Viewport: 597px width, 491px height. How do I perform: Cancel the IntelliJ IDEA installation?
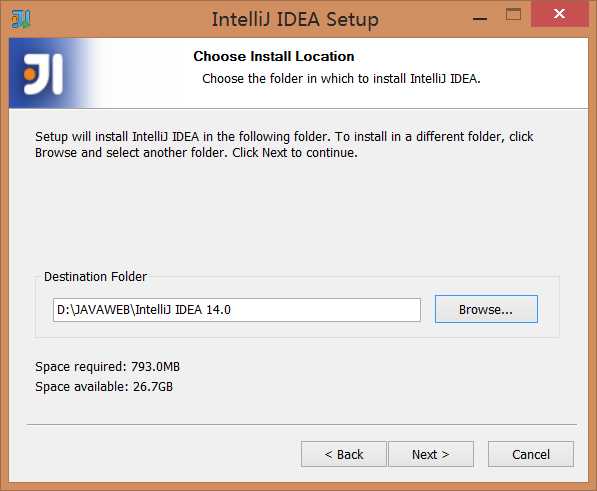(531, 454)
